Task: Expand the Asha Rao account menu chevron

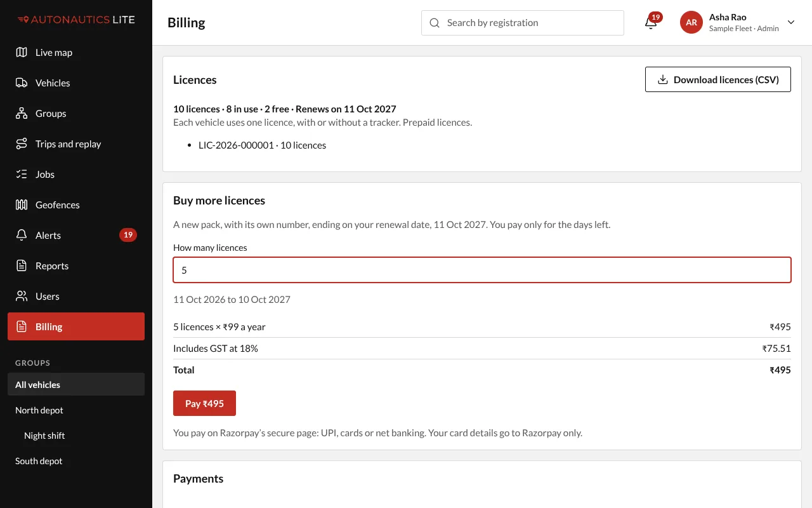Action: pyautogui.click(x=791, y=22)
